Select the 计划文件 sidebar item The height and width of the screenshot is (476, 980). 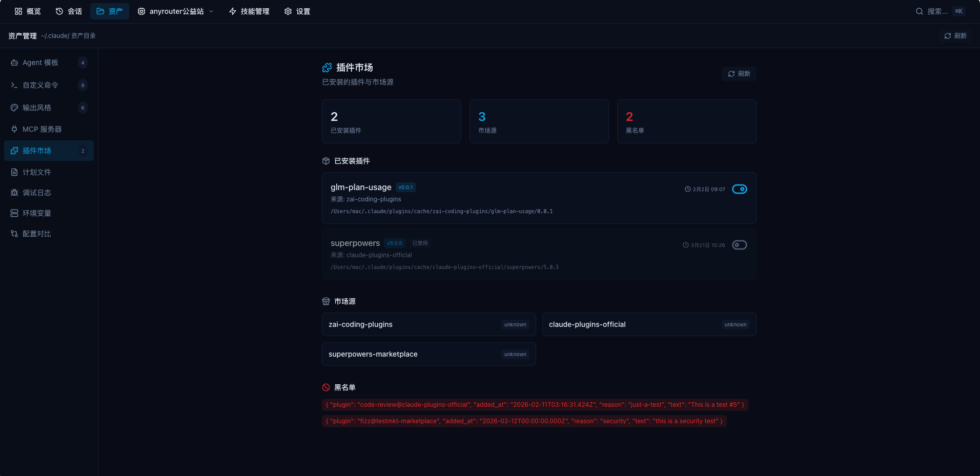pyautogui.click(x=36, y=172)
